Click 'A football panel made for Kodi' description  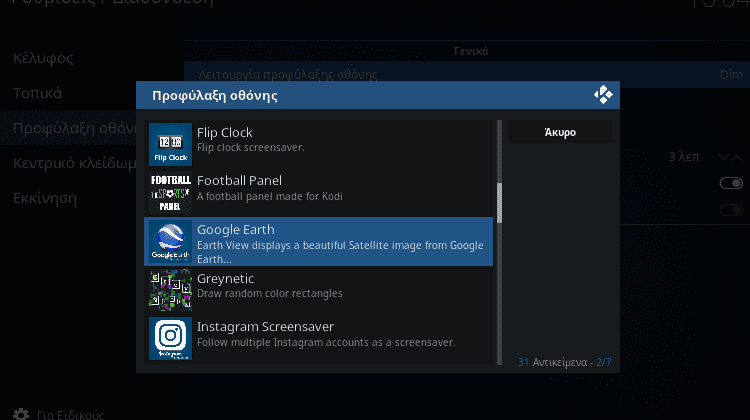pos(270,196)
